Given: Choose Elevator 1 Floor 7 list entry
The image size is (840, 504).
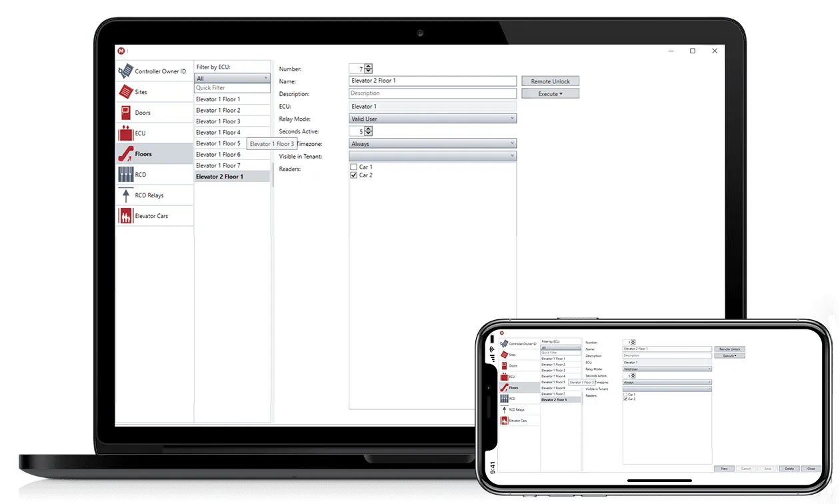Looking at the screenshot, I should click(x=219, y=165).
